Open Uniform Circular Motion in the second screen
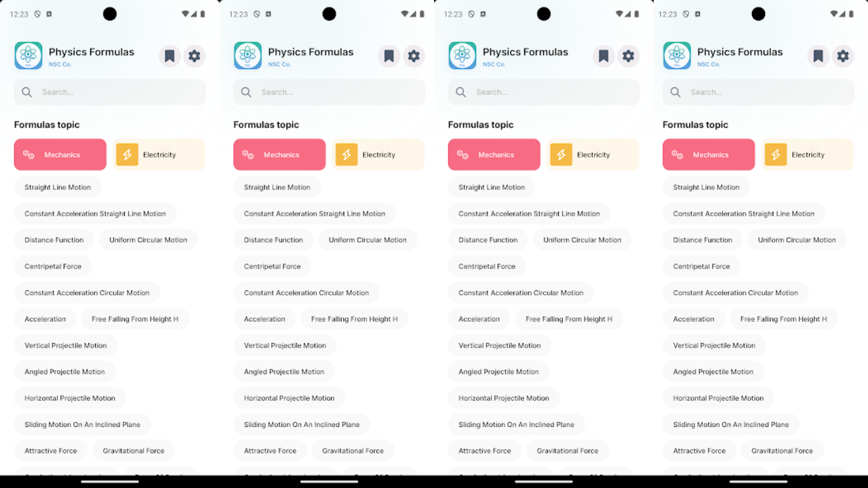Viewport: 868px width, 488px height. 368,240
